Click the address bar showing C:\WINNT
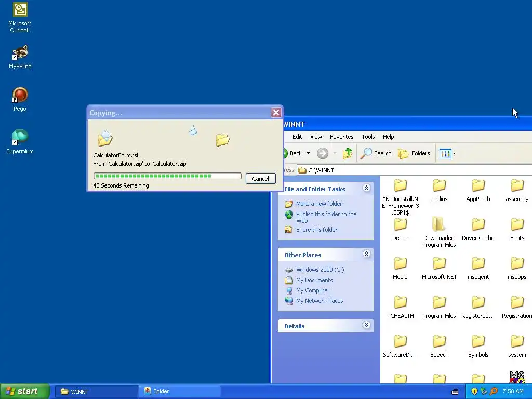Image resolution: width=532 pixels, height=399 pixels. (x=414, y=170)
